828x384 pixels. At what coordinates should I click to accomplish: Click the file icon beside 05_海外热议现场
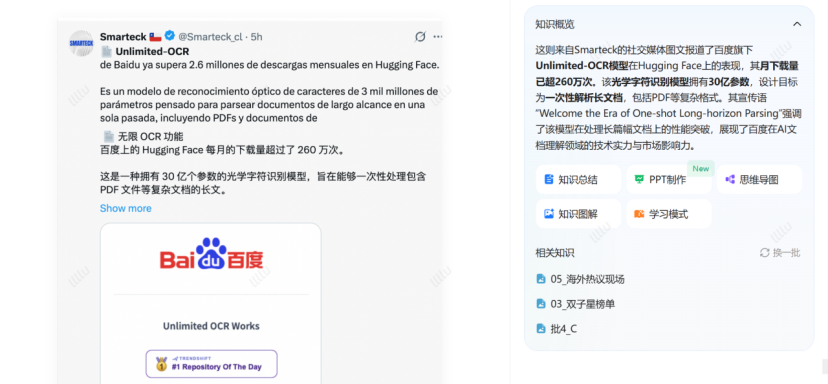[x=541, y=279]
